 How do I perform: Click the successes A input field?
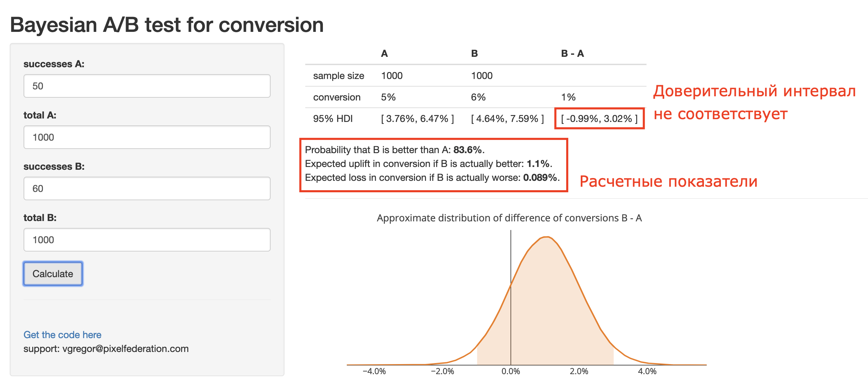point(147,86)
